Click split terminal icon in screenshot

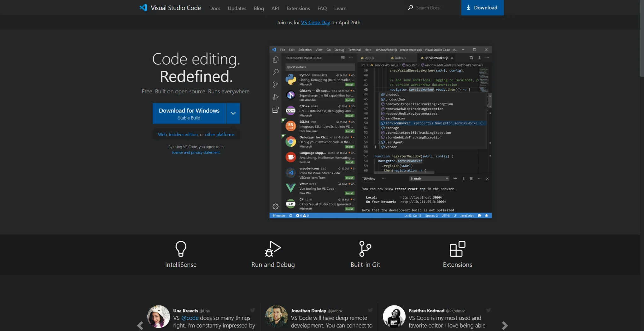pyautogui.click(x=463, y=179)
